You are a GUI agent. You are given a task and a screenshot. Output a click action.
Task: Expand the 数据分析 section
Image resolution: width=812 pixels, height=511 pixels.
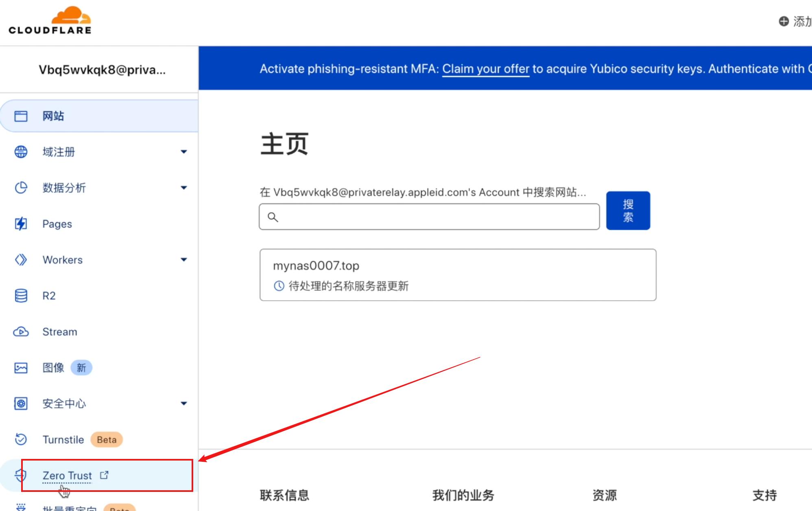(x=184, y=188)
